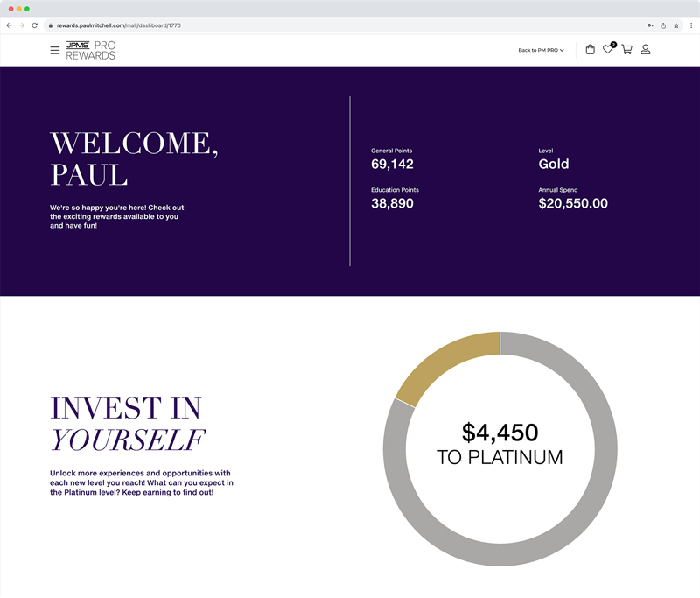
Task: Bookmark this page with the star icon
Action: [676, 25]
